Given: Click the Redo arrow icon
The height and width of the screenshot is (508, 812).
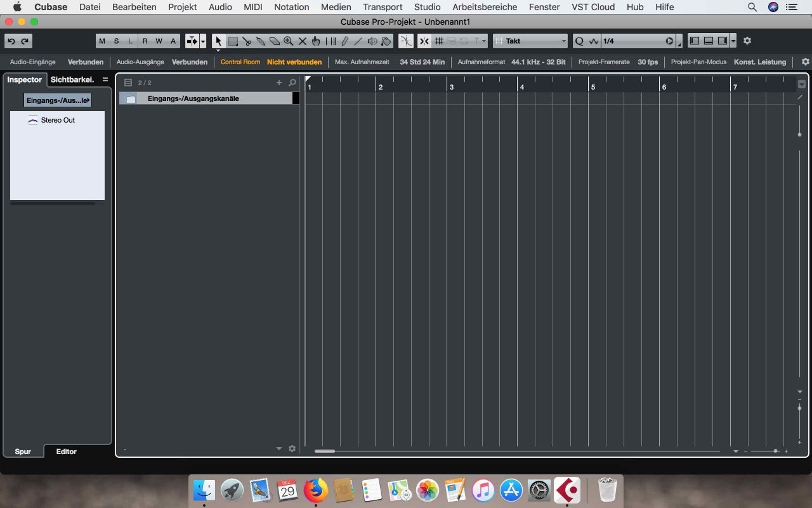Looking at the screenshot, I should [25, 41].
